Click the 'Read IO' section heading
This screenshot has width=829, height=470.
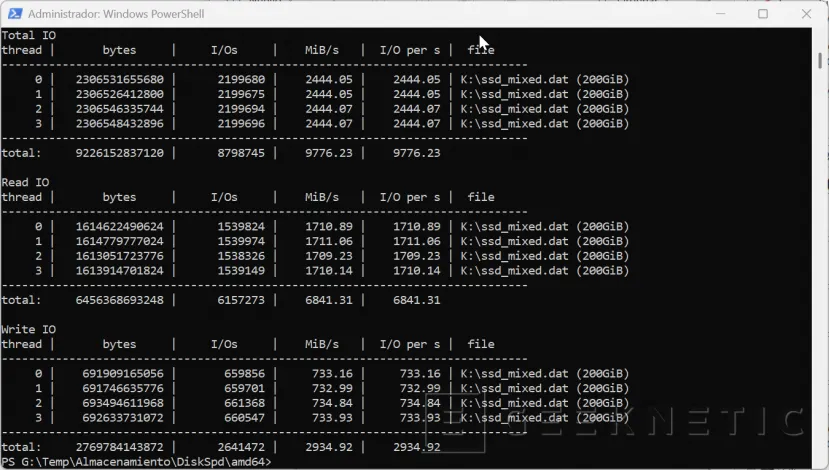pyautogui.click(x=26, y=182)
